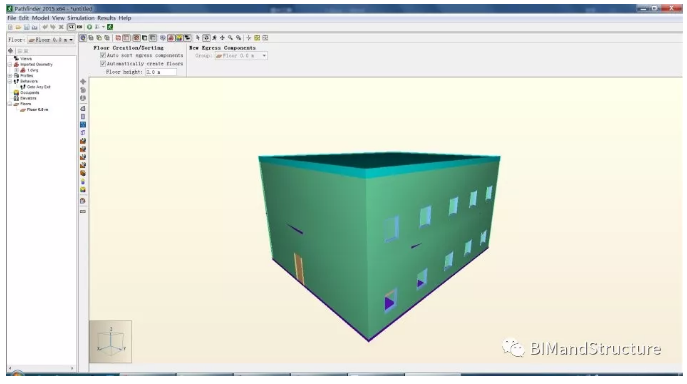Select the blue Add wall tool
This screenshot has width=687, height=384.
pyautogui.click(x=83, y=125)
